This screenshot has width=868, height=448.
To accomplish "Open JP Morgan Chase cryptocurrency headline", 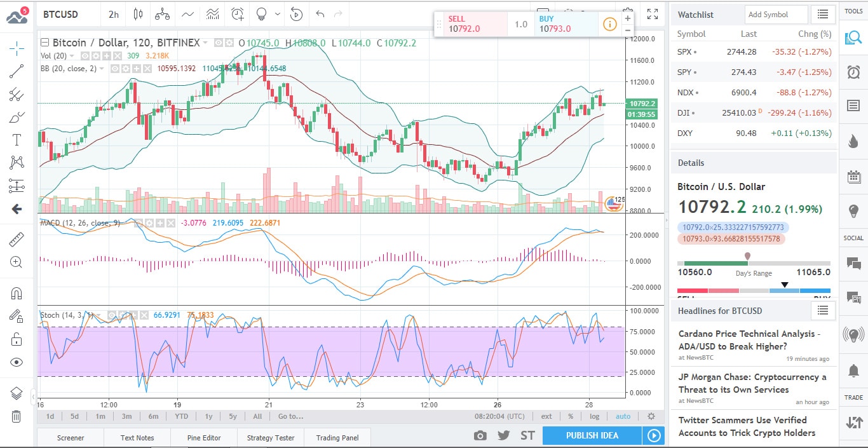I will click(752, 383).
